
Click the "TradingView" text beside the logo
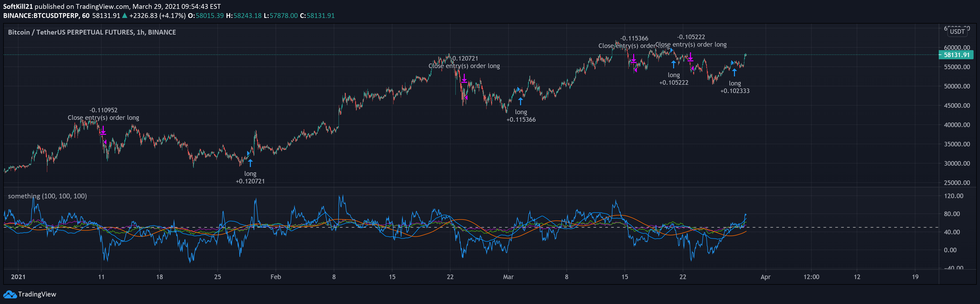point(37,294)
